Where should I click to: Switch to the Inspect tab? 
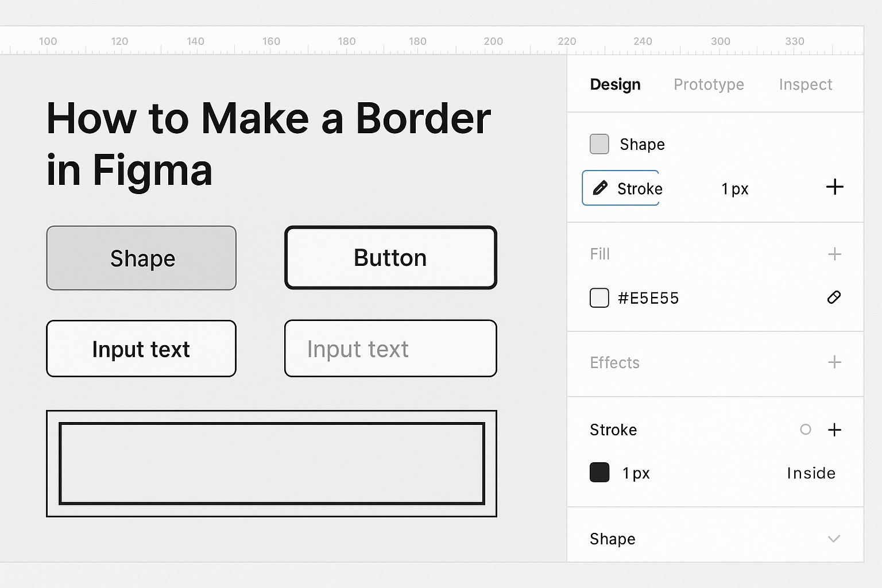806,84
